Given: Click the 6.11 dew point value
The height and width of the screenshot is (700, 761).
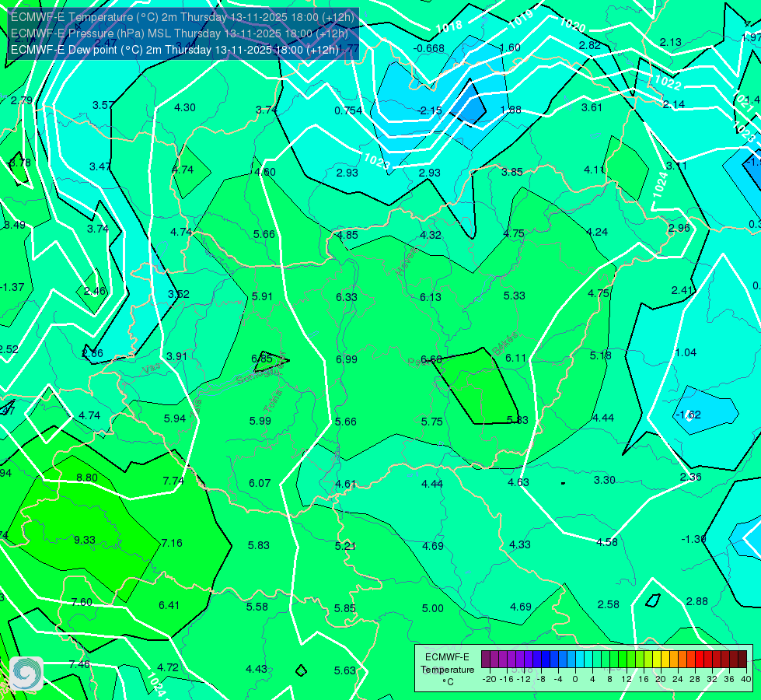Looking at the screenshot, I should 515,358.
